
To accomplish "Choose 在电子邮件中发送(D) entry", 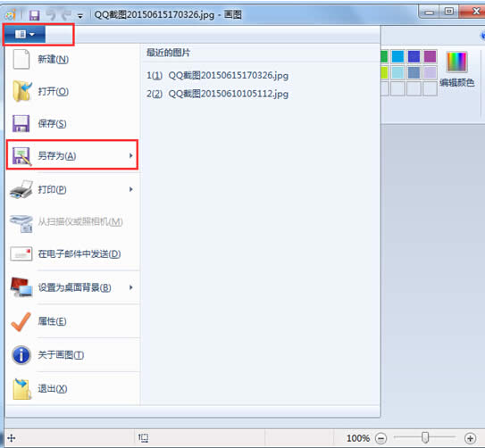I will coord(72,254).
